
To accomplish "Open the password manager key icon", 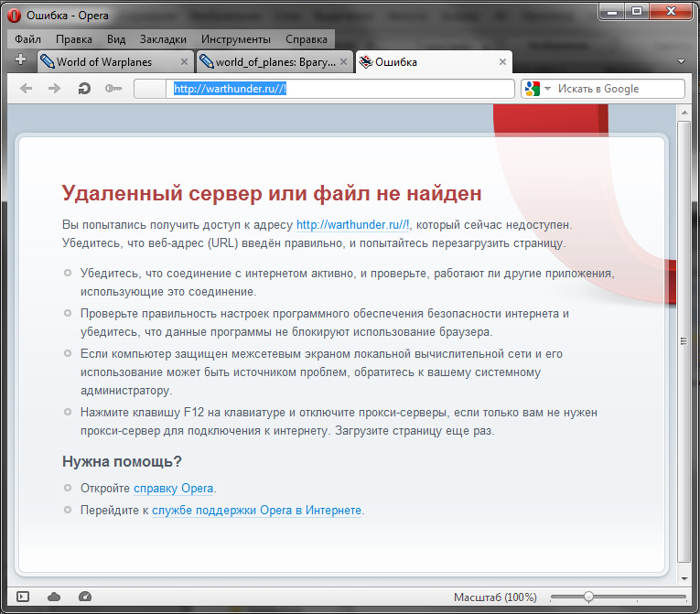I will pos(113,89).
